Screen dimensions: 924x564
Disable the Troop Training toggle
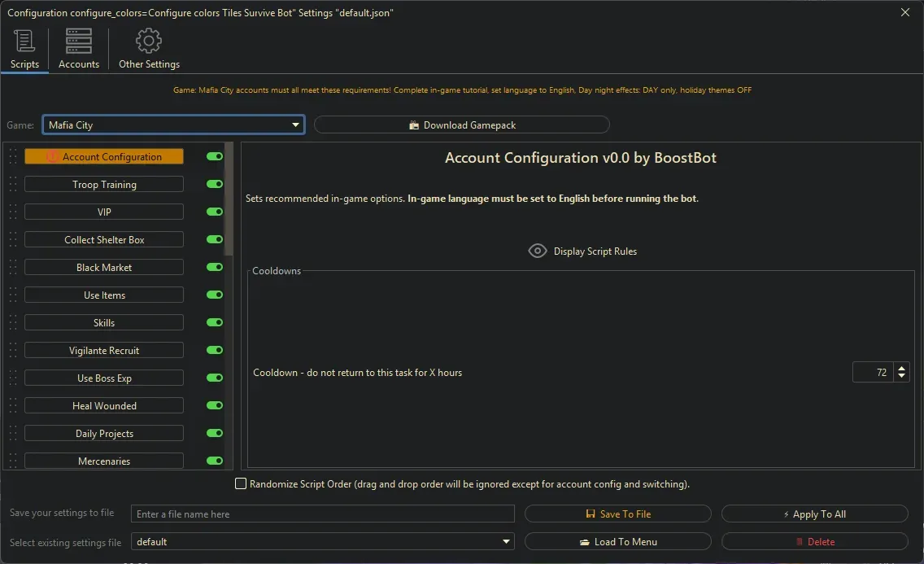point(214,184)
